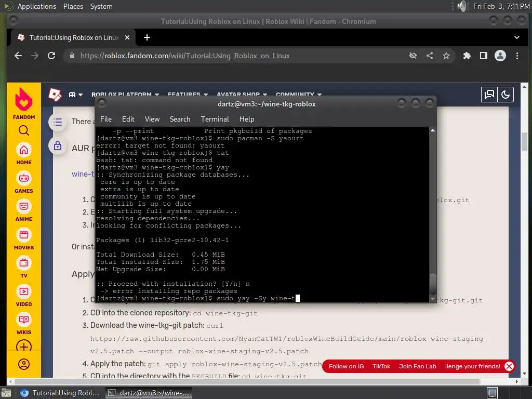Click the page vertical scrollbar thumb

[x=524, y=141]
